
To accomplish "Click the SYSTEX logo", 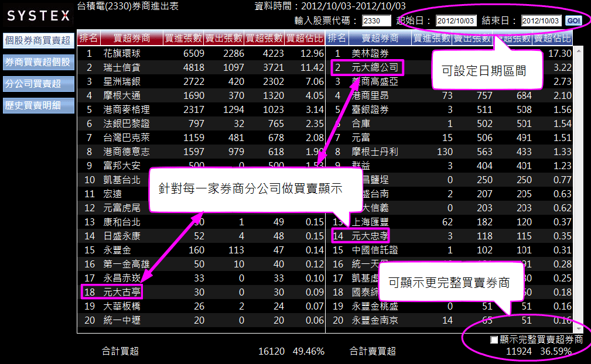I will pos(38,16).
